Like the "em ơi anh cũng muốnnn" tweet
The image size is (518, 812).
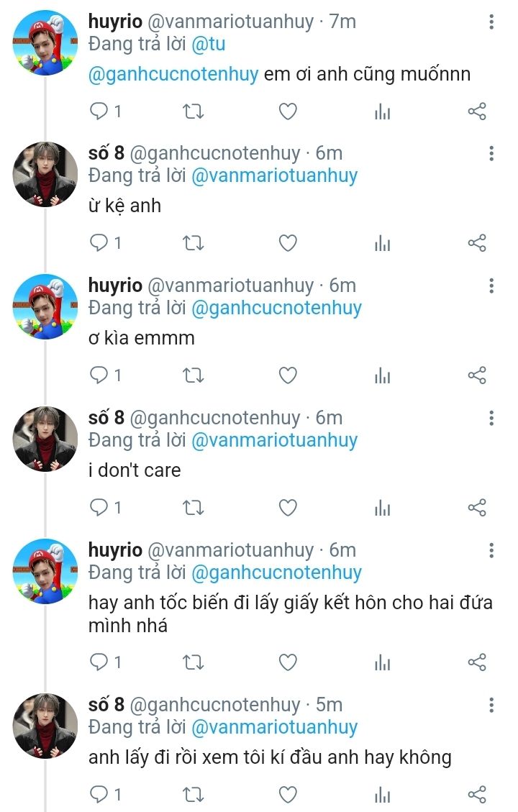(288, 111)
